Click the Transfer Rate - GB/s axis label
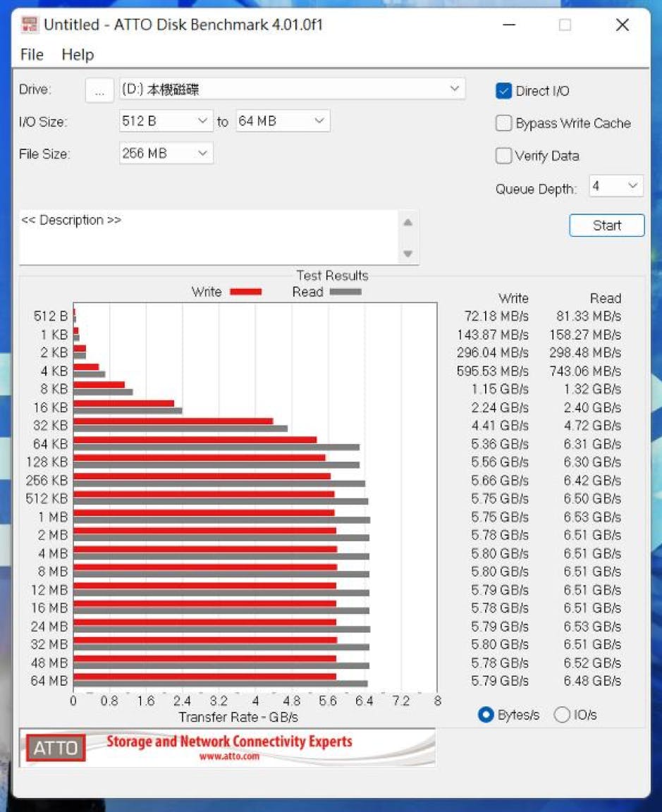Screen dimensions: 662x812 click(x=238, y=718)
